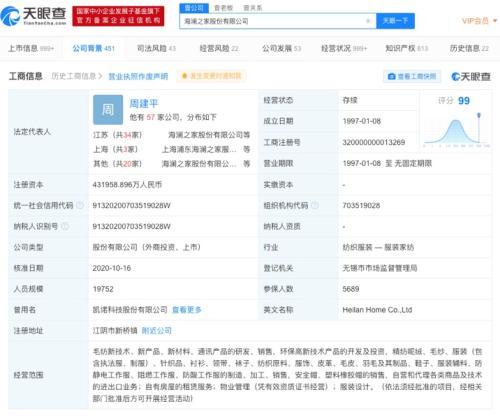Click the 周 avatar tile of the legal representative

(108, 110)
